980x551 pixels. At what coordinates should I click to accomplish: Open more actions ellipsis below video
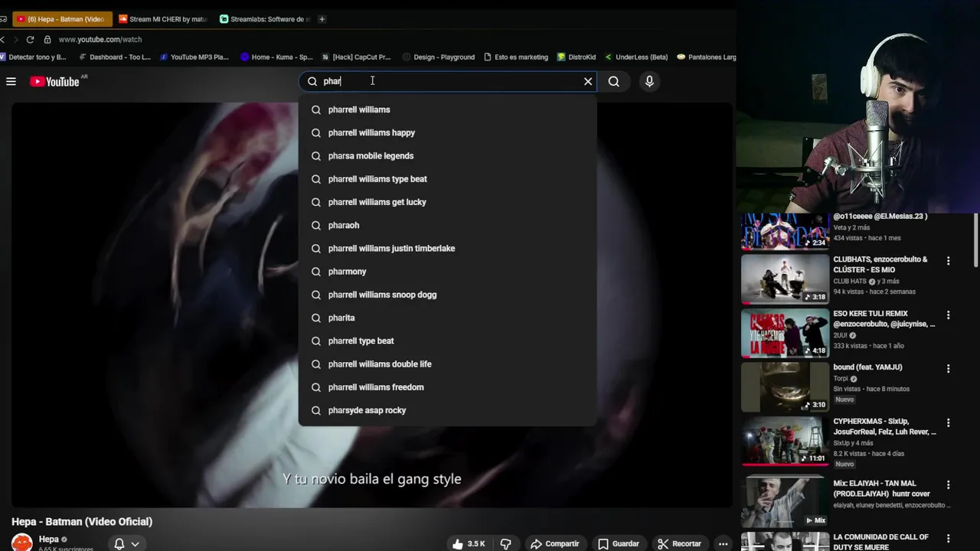(723, 544)
